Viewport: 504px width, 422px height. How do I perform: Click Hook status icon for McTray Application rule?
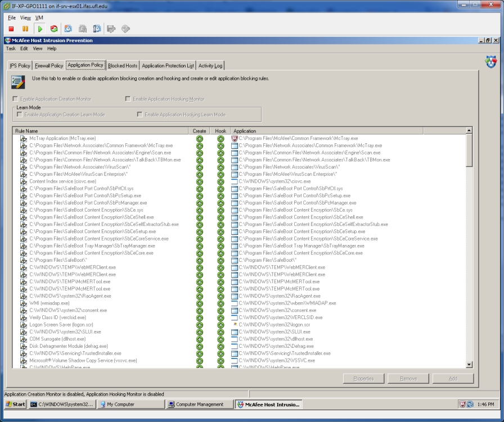220,139
